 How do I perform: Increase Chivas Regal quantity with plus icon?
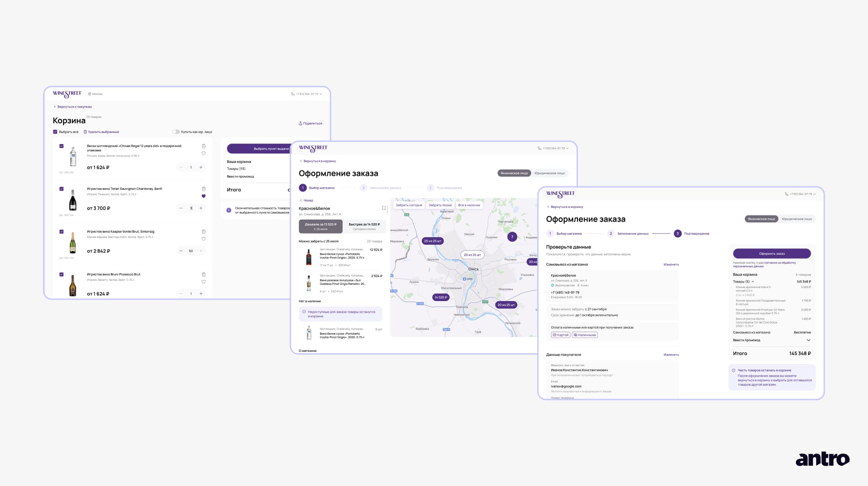coord(201,167)
